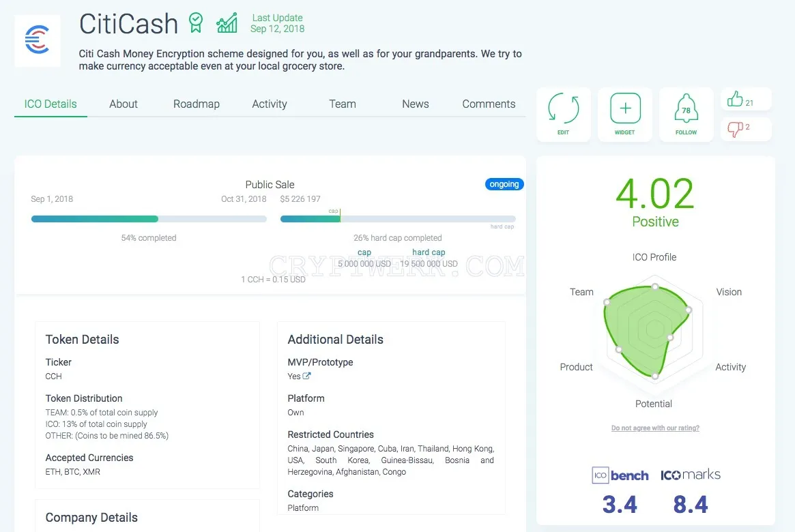This screenshot has height=532, width=795.
Task: Click the Sep 1, 2018 start date
Action: [52, 199]
